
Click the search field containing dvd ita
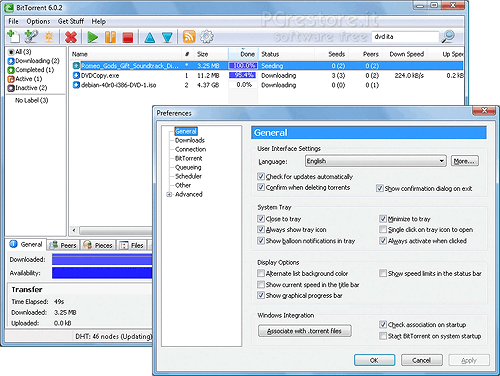pyautogui.click(x=405, y=37)
